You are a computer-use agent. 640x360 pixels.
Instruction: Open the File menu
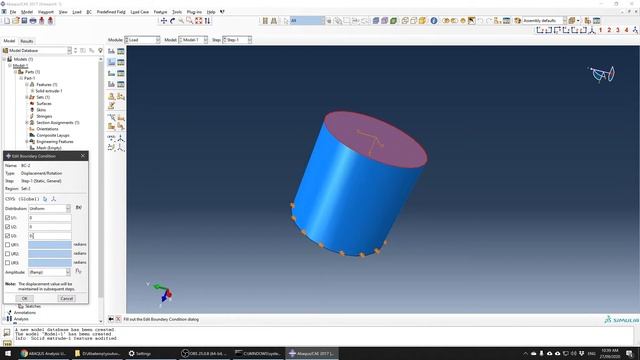pos(13,12)
